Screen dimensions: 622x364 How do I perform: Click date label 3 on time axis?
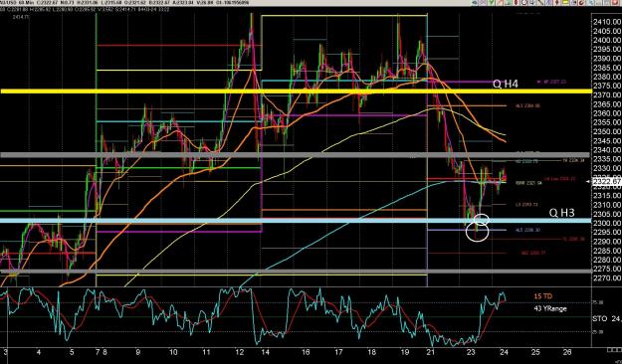[6, 352]
